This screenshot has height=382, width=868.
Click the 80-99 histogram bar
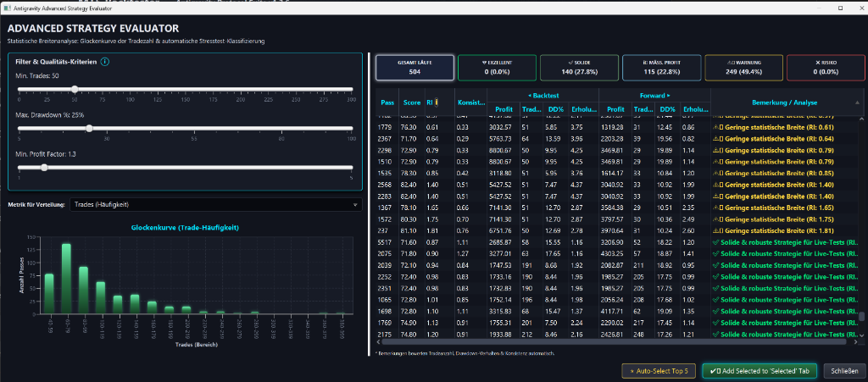point(83,291)
